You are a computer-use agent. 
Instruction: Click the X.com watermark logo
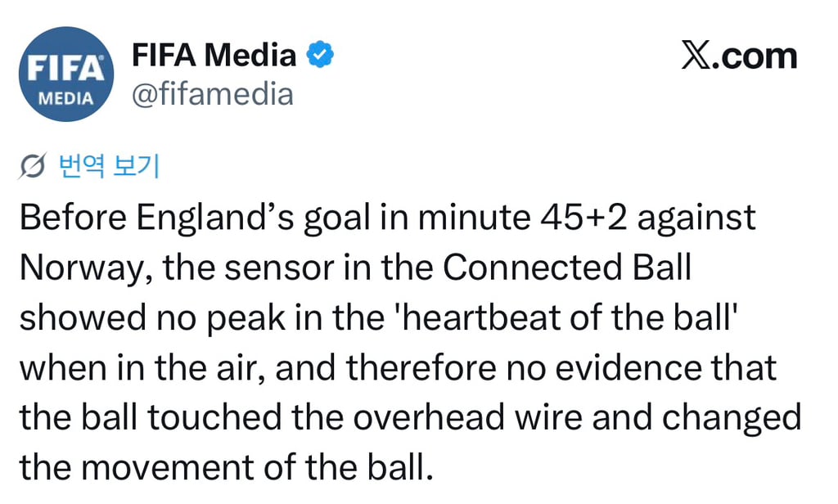(x=739, y=55)
